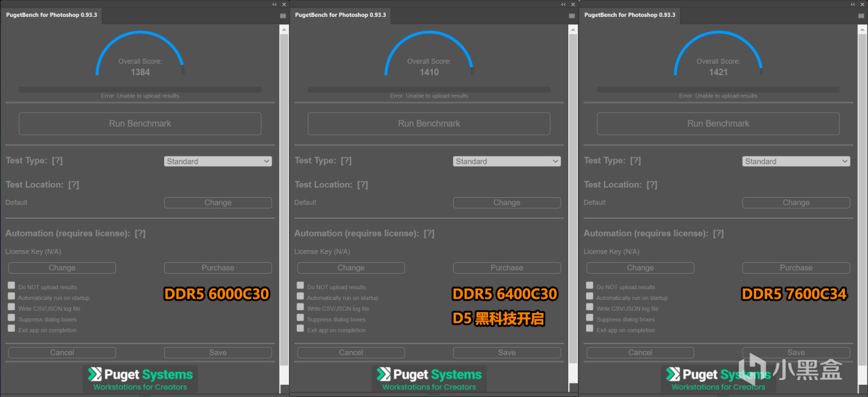Change test location in the 1410 panel
Screen dimensions: 868x397
point(507,203)
